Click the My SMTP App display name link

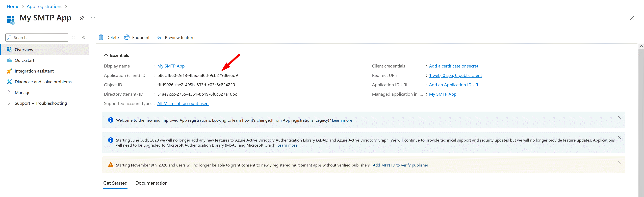click(x=171, y=66)
